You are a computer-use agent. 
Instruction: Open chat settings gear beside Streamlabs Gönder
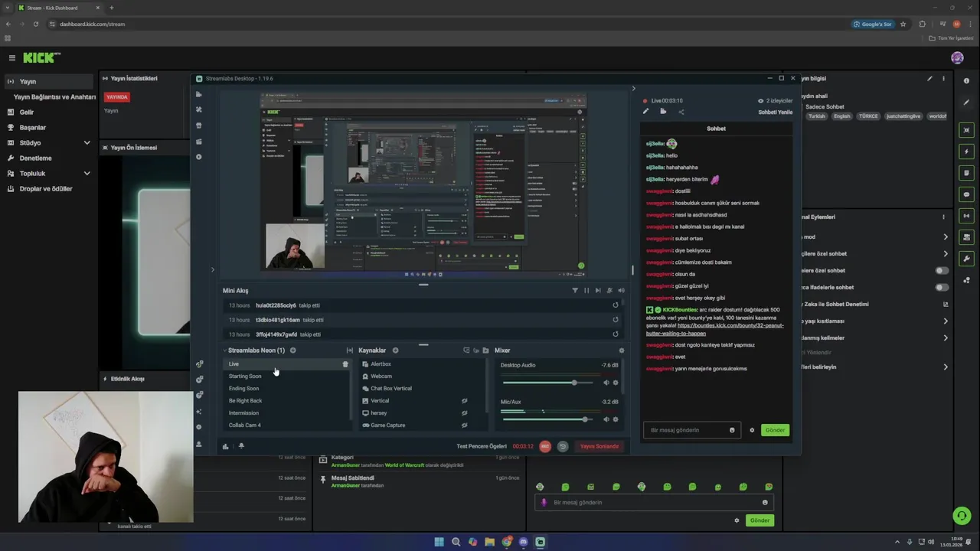click(x=752, y=430)
